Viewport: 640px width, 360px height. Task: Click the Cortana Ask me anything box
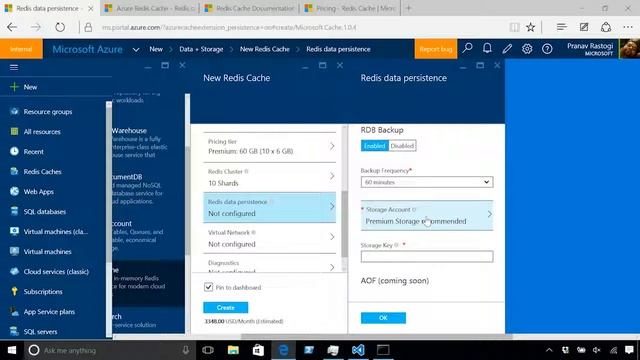pyautogui.click(x=110, y=350)
